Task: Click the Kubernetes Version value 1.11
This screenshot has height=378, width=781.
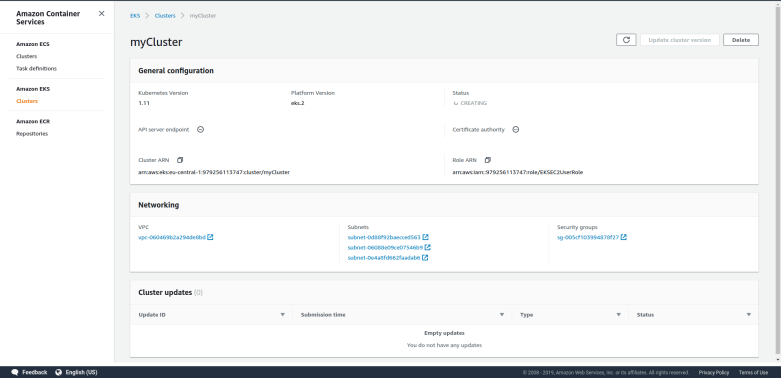Action: click(x=143, y=103)
